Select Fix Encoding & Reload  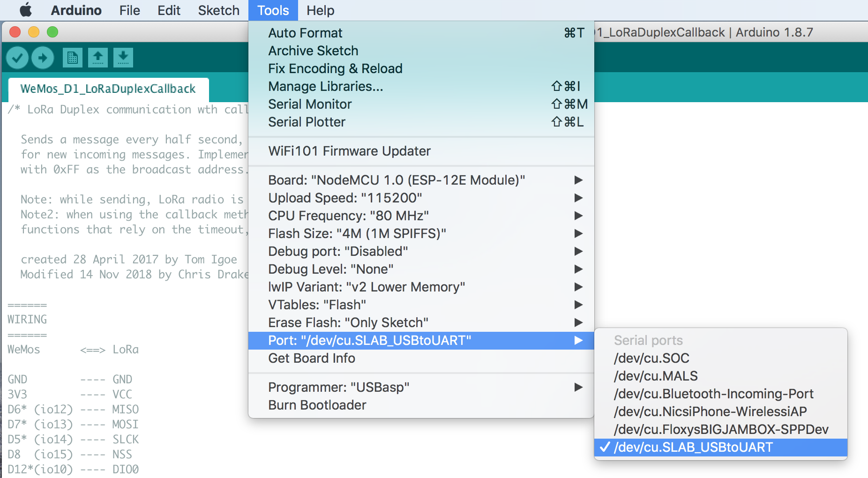(x=421, y=68)
